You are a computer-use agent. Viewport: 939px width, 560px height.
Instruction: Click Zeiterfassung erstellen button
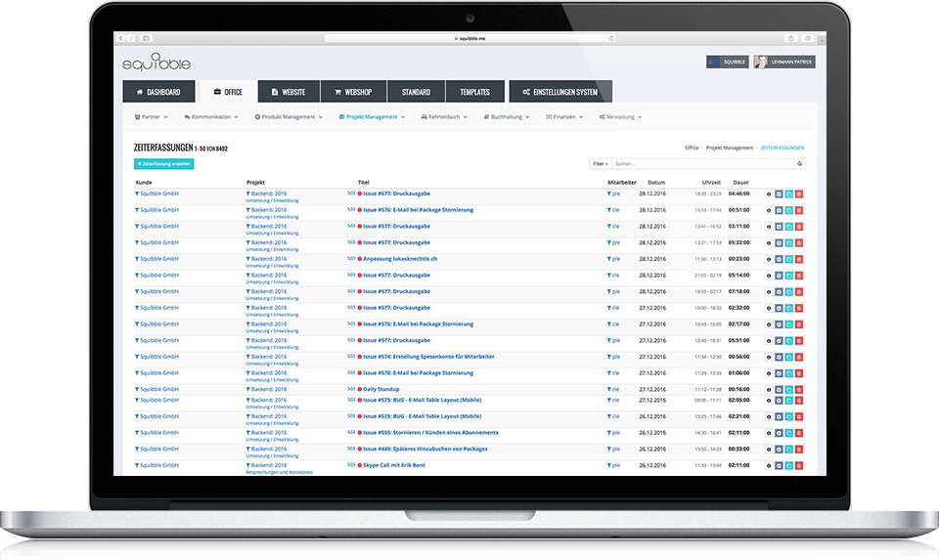(164, 164)
